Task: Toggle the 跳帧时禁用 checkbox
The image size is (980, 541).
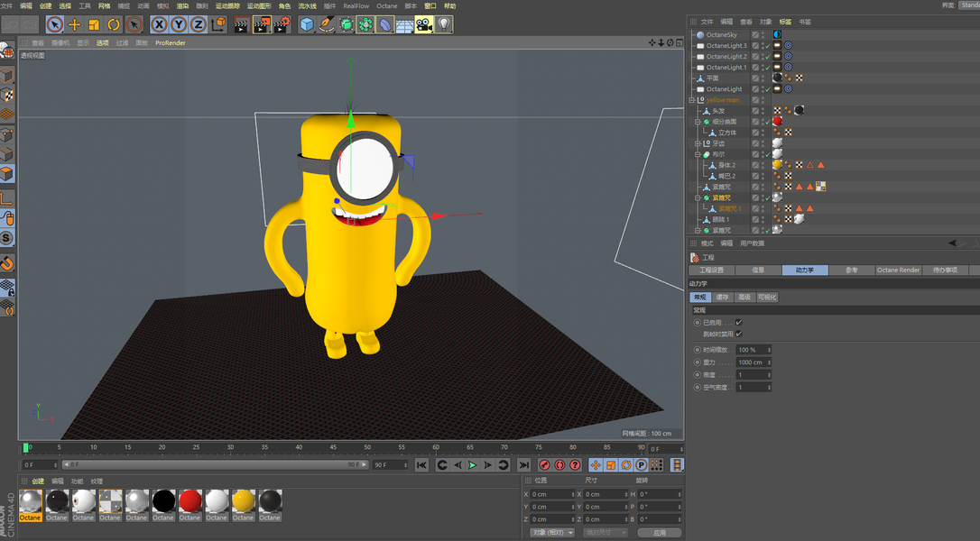Action: click(x=739, y=334)
